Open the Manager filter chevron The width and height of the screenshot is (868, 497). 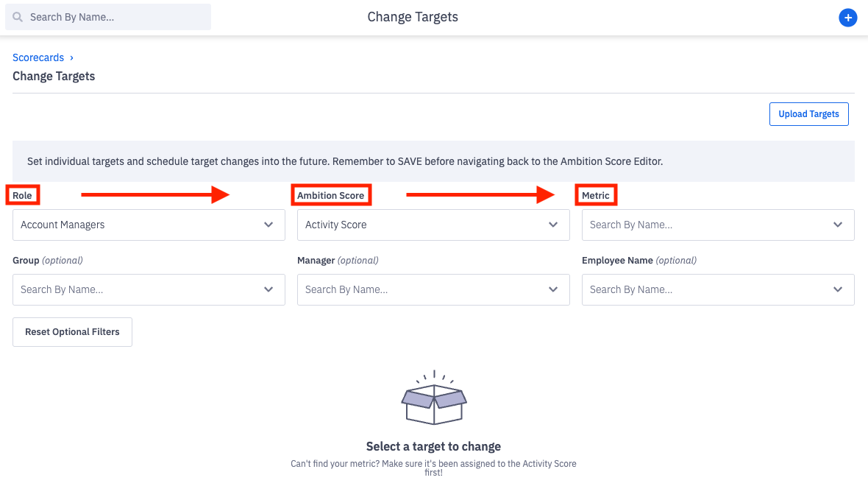(x=553, y=289)
